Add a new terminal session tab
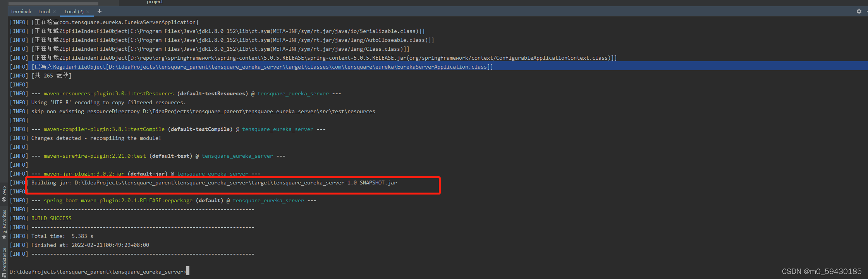The width and height of the screenshot is (868, 279). point(100,11)
